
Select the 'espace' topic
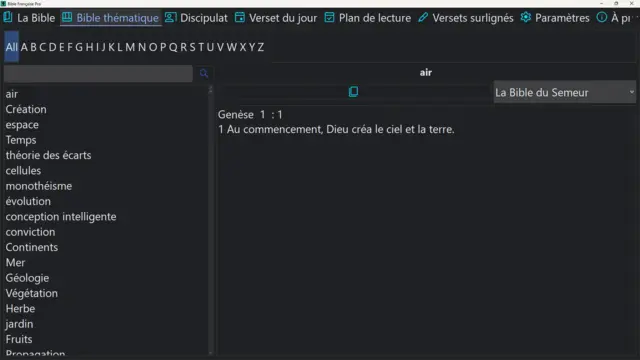(x=22, y=124)
